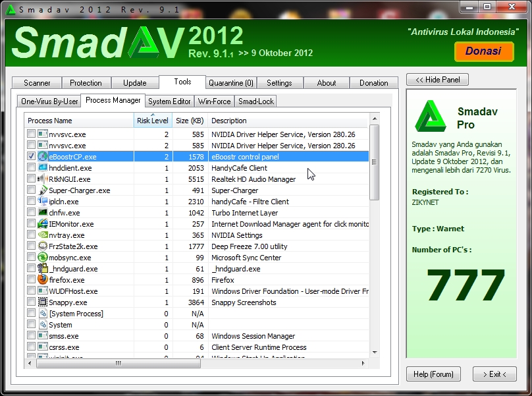
Task: Click the scroll right arrow of process list
Action: pyautogui.click(x=363, y=363)
